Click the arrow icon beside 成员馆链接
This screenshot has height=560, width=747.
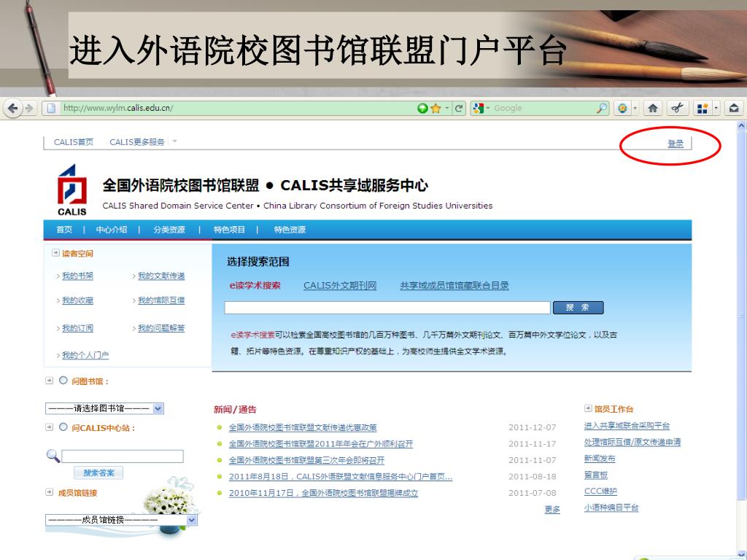tap(49, 492)
